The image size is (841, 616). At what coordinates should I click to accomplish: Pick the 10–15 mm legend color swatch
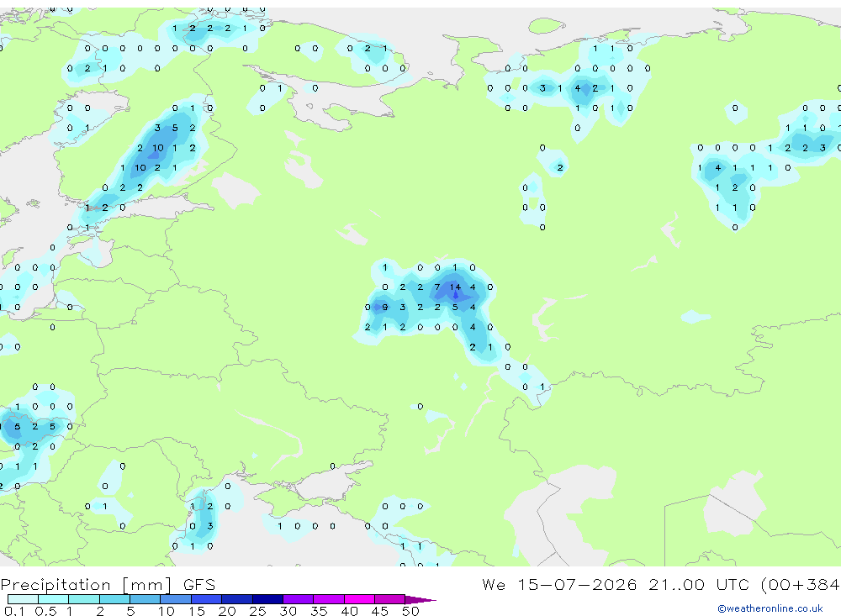[176, 599]
